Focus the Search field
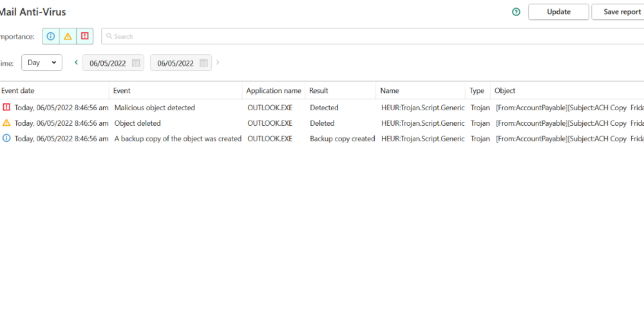 pos(372,36)
